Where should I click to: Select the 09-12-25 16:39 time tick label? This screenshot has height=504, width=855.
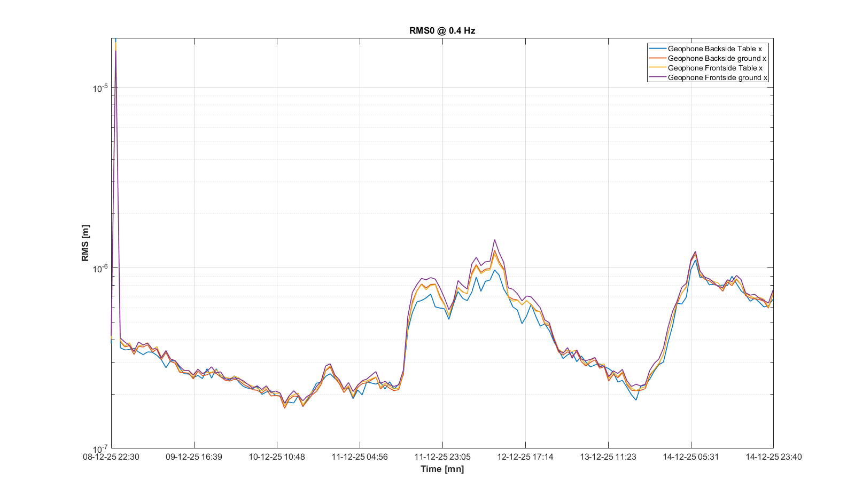(x=194, y=457)
